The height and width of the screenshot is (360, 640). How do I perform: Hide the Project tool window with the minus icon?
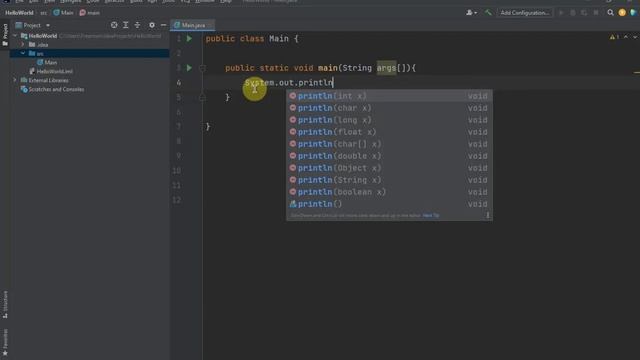click(x=163, y=25)
